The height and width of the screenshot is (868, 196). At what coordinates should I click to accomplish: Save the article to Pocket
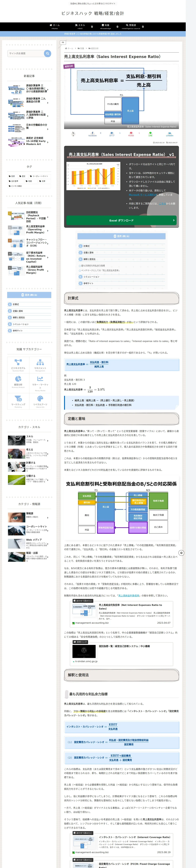131,134
